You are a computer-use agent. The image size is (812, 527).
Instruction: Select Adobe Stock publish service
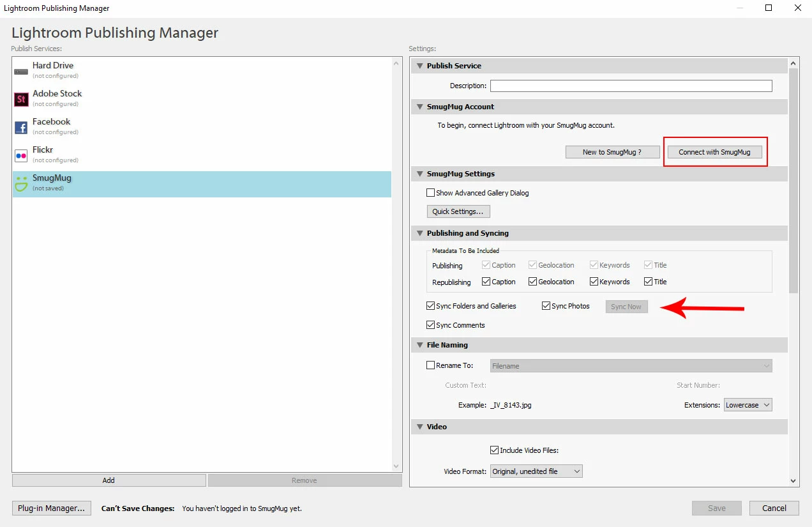pos(202,98)
